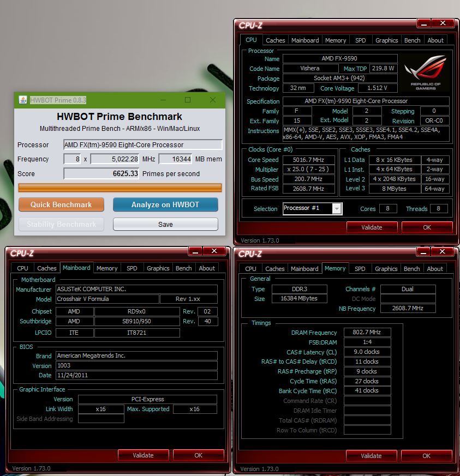460x476 pixels.
Task: Close the HWBOT Prime window
Action: [x=213, y=100]
